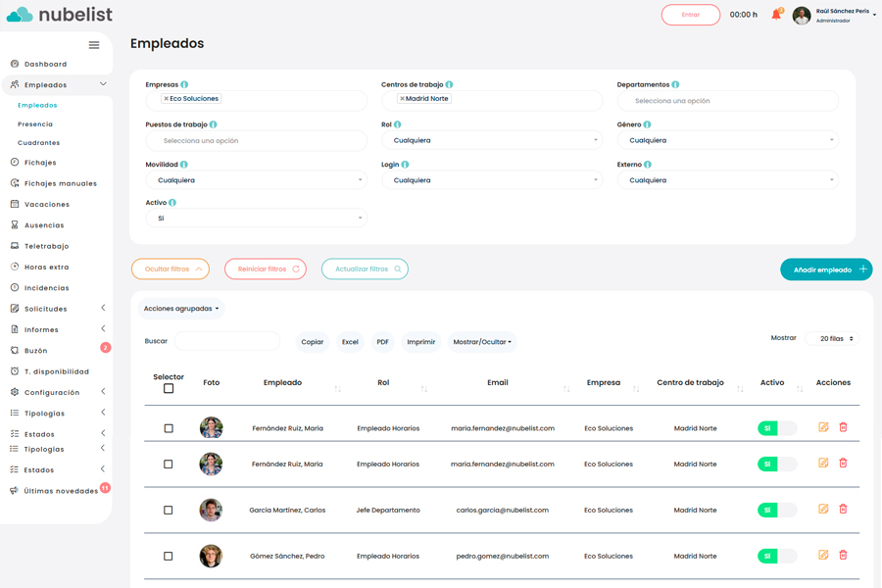Check the select-all checkbox in header
882x588 pixels.
169,389
